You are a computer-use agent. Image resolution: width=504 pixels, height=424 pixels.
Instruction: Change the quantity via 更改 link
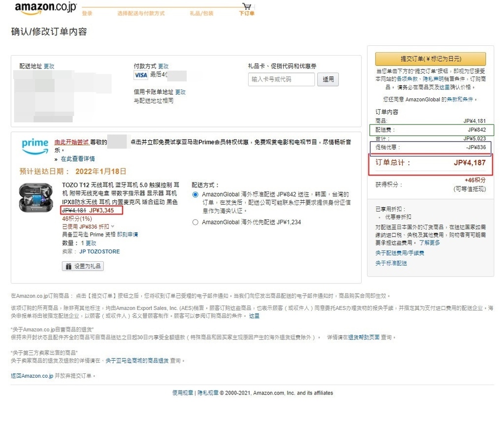click(91, 243)
